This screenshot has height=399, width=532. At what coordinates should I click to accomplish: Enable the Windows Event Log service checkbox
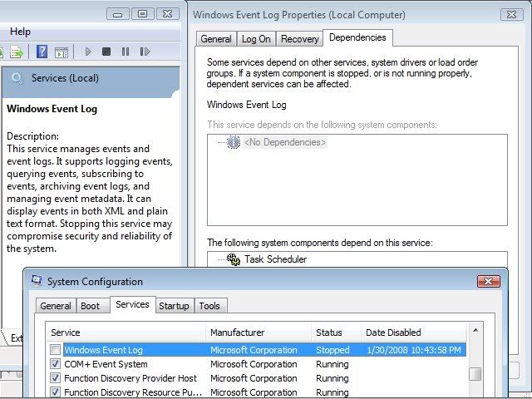coord(55,349)
